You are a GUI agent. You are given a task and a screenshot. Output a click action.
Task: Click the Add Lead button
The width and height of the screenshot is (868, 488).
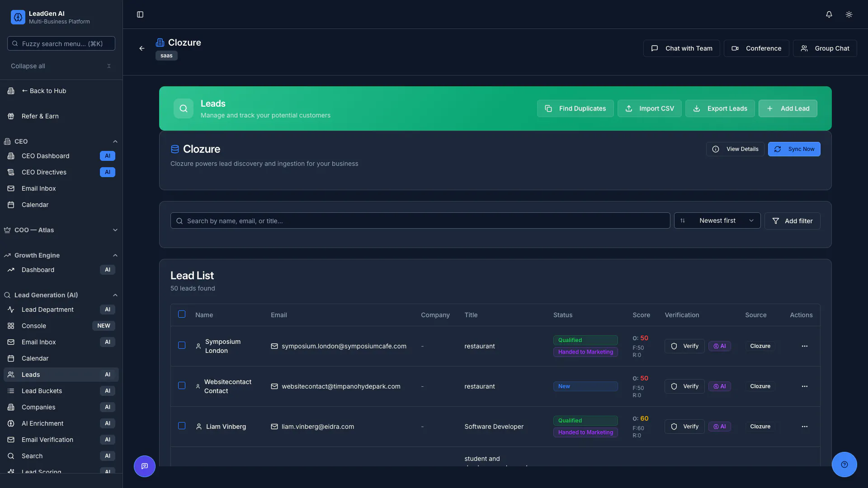(x=788, y=108)
